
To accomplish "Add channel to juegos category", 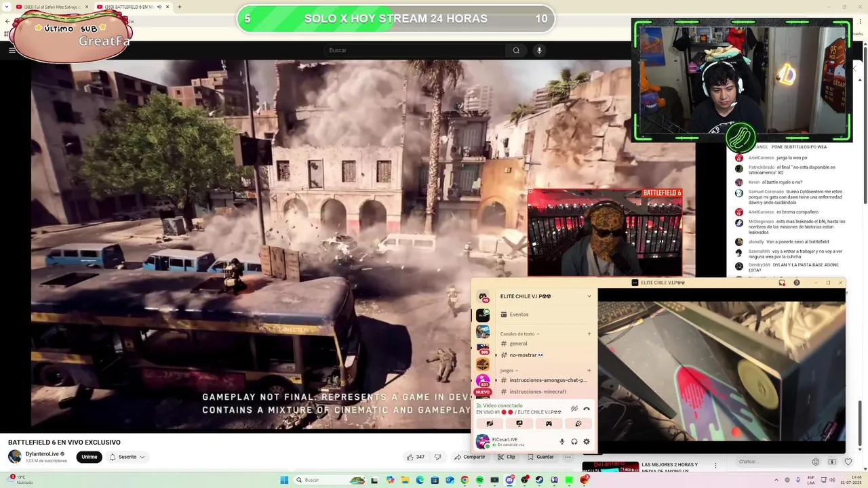I will [589, 371].
